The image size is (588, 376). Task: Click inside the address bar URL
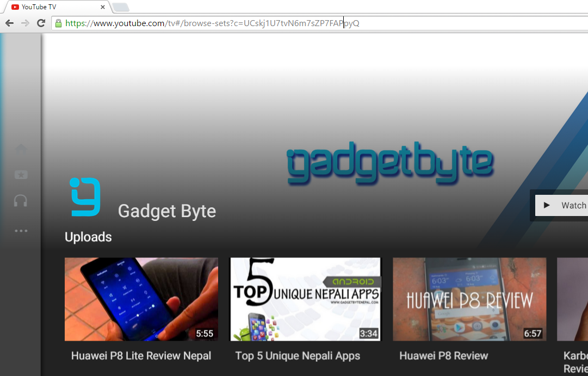tap(218, 23)
